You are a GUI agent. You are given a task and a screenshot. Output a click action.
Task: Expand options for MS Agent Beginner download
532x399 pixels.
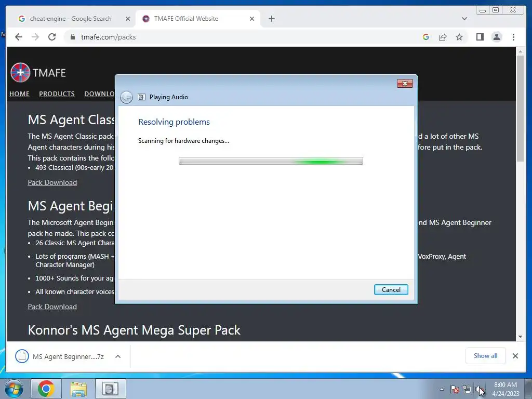pos(118,356)
